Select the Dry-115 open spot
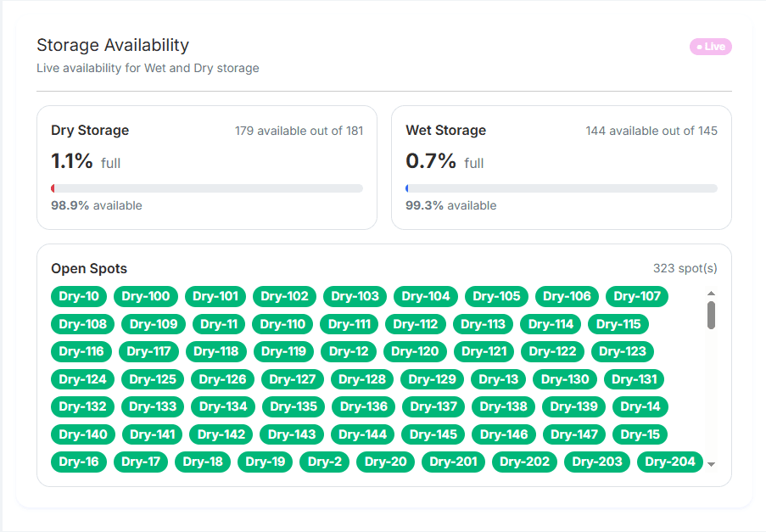Screen dimensions: 766x532 (618, 324)
